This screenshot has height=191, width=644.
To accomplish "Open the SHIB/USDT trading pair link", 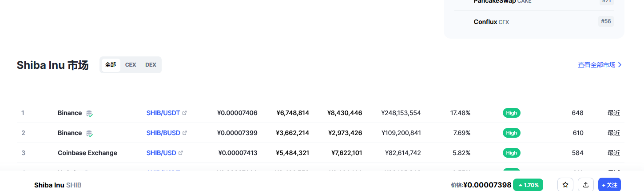I will [163, 113].
